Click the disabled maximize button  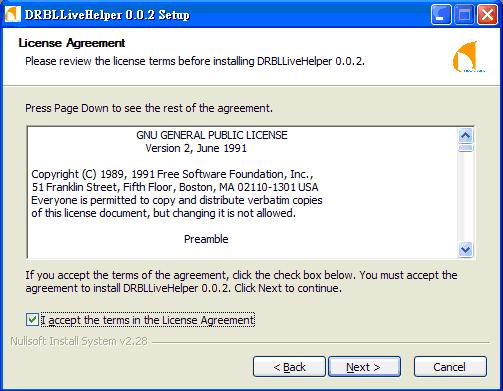pos(464,15)
